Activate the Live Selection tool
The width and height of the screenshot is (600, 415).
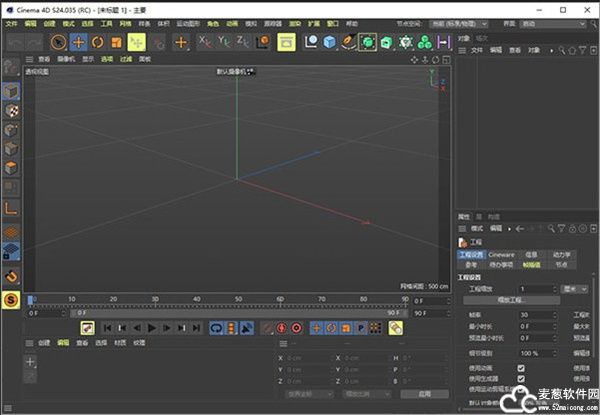(58, 42)
